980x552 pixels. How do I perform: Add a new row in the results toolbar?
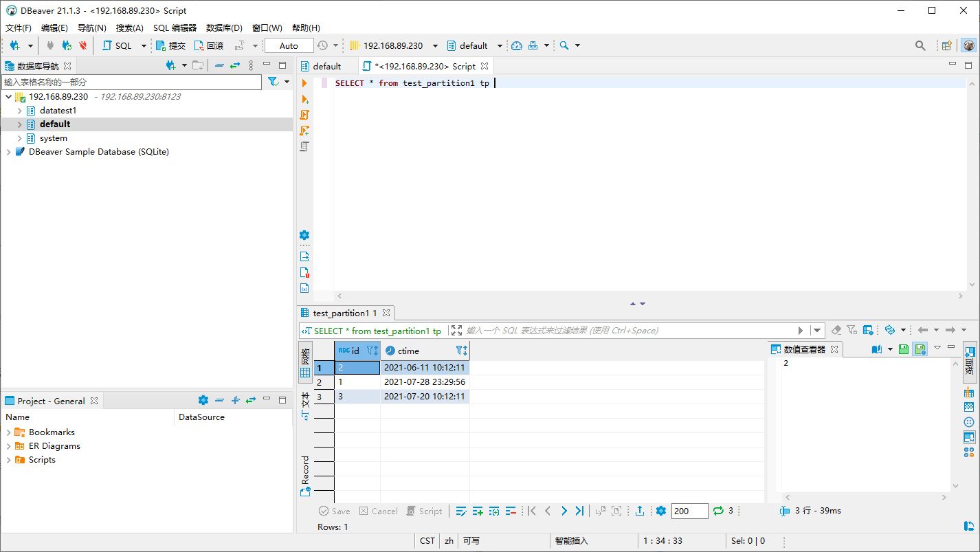[478, 511]
